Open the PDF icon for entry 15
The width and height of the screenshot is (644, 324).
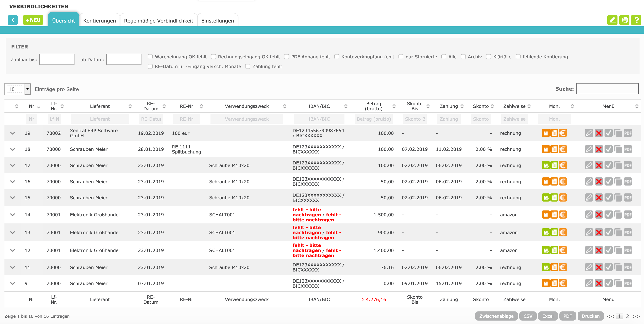pos(627,197)
